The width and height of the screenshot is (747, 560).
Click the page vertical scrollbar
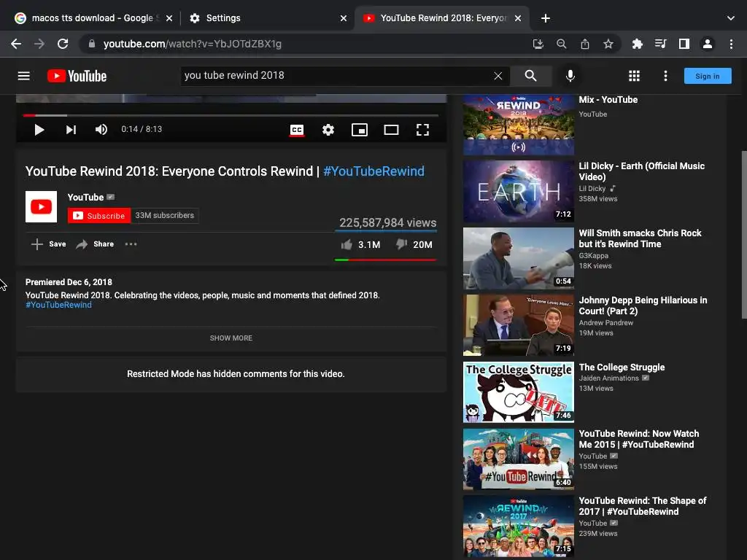(x=743, y=235)
